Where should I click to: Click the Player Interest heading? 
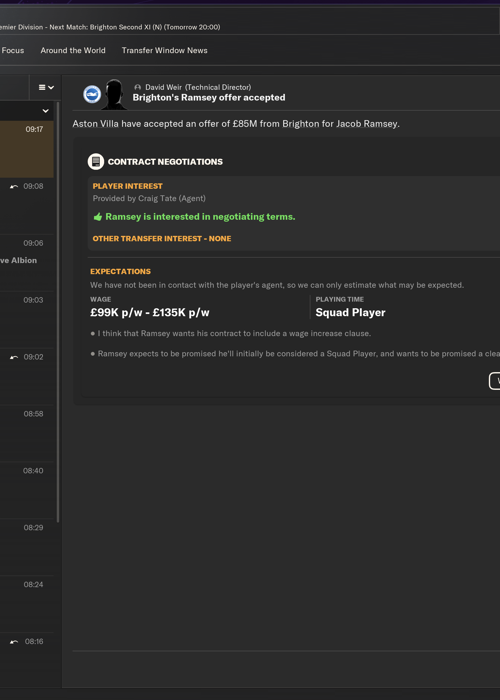click(128, 186)
